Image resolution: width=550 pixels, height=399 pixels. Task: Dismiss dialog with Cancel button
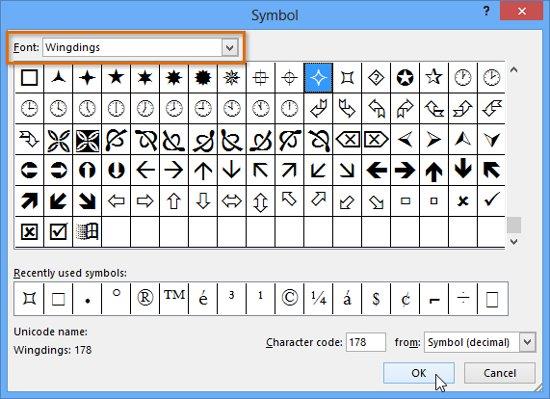coord(499,373)
